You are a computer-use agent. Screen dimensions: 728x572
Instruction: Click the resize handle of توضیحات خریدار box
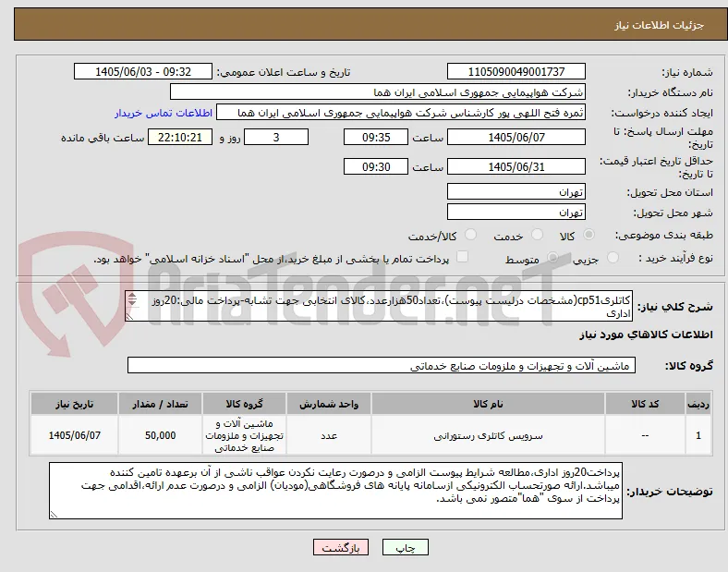(54, 515)
